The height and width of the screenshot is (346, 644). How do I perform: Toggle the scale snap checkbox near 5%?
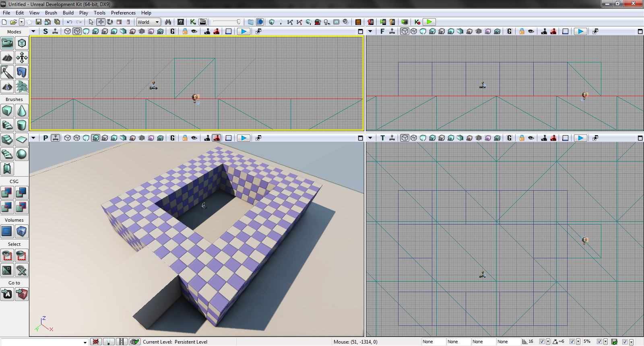(x=599, y=342)
